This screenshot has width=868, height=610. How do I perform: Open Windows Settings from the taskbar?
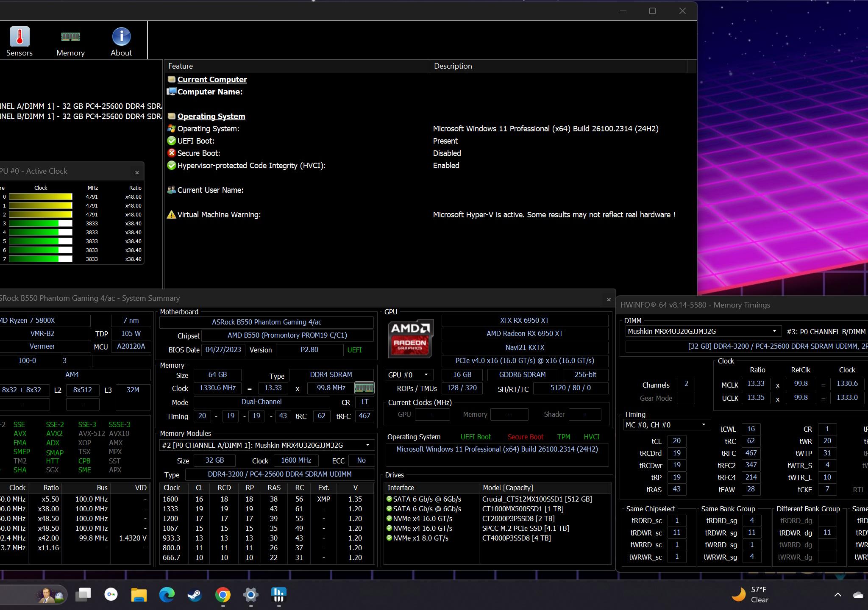click(251, 595)
